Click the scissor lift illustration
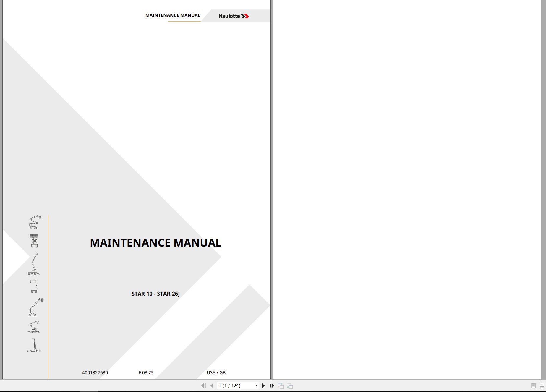The height and width of the screenshot is (392, 546). pyautogui.click(x=34, y=241)
